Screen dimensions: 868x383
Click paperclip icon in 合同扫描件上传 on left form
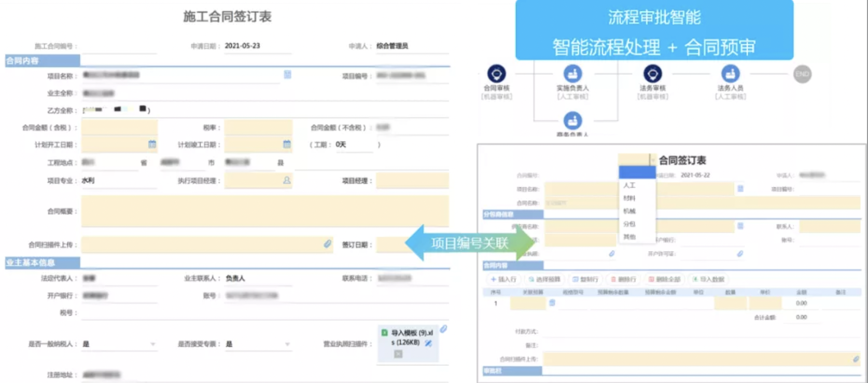(x=328, y=244)
